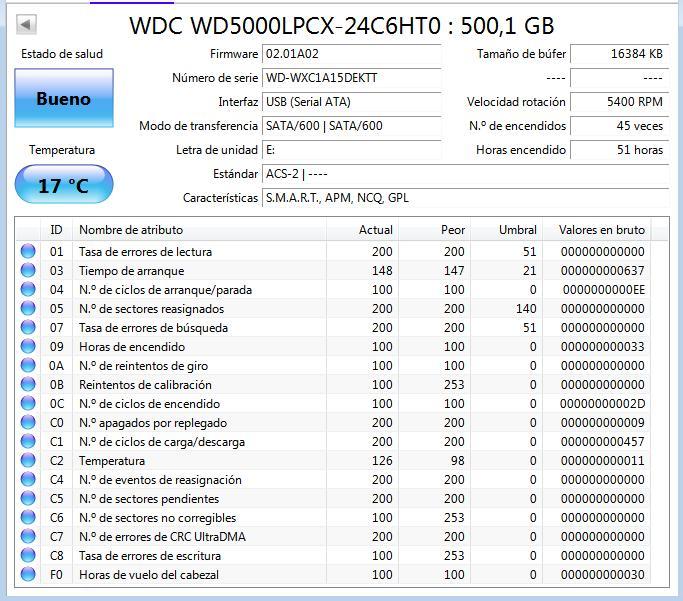Click the Interfaz field USB (Serial ATA)
Viewport: 683px width, 601px height.
[x=352, y=102]
